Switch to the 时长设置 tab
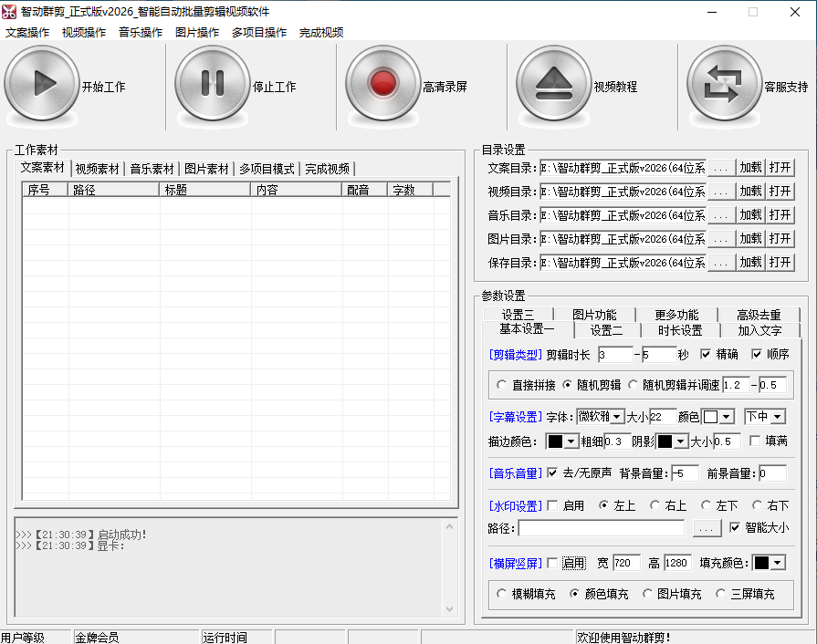 click(x=684, y=330)
